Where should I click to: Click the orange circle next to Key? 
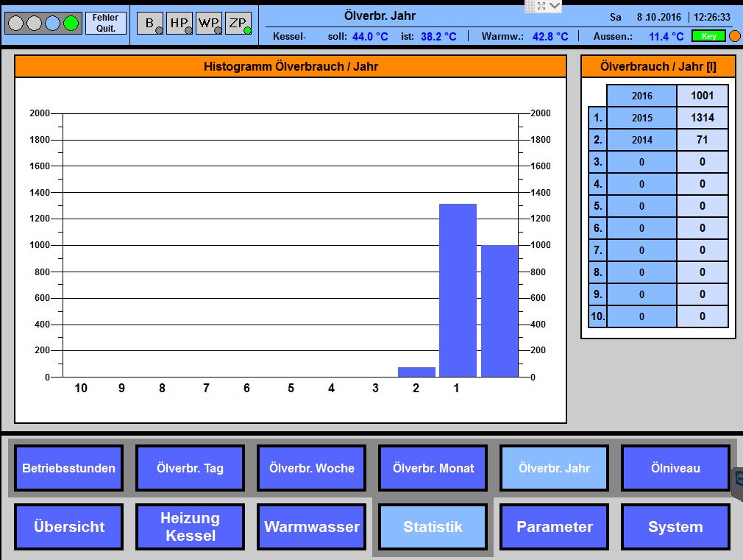(x=734, y=36)
